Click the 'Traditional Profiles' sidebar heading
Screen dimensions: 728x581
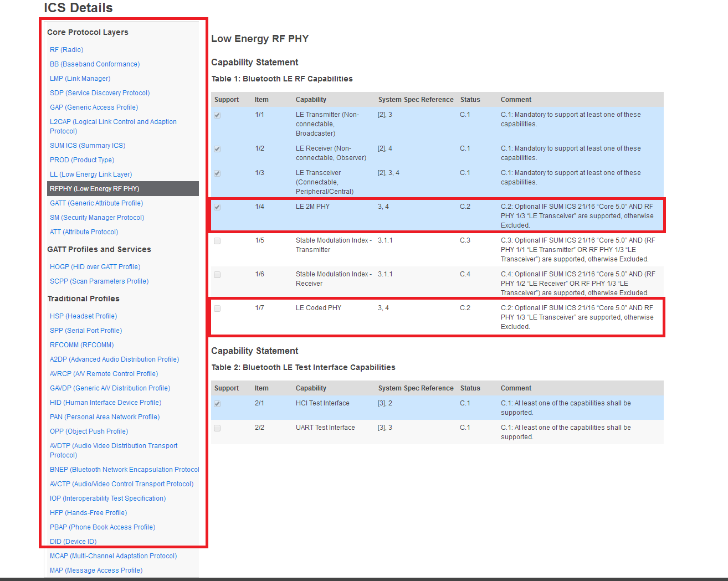[x=83, y=299]
